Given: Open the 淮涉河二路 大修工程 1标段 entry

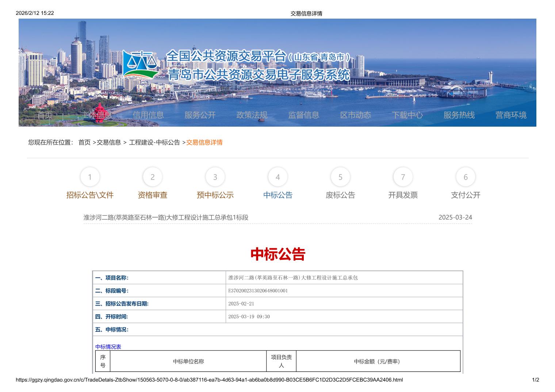Looking at the screenshot, I should tap(166, 218).
